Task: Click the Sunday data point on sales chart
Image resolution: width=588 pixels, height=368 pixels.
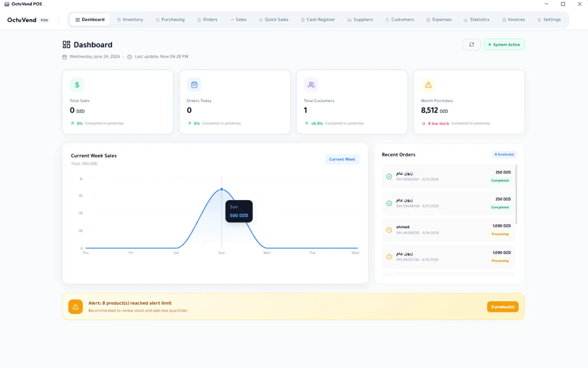Action: pos(222,190)
